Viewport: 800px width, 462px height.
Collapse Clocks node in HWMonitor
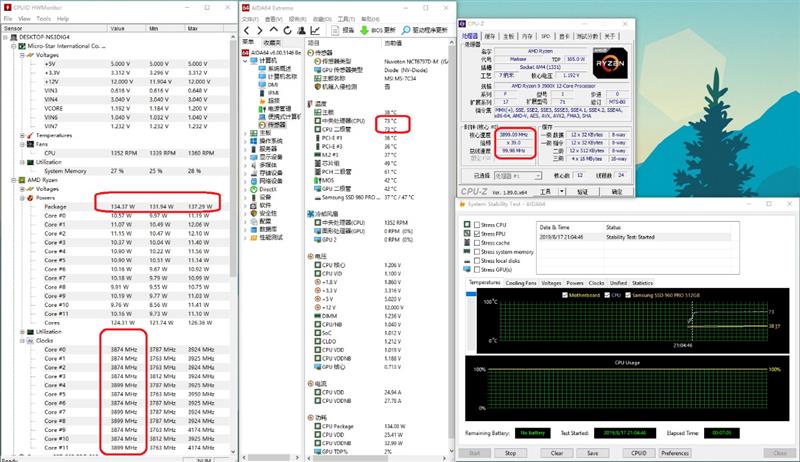(22, 341)
